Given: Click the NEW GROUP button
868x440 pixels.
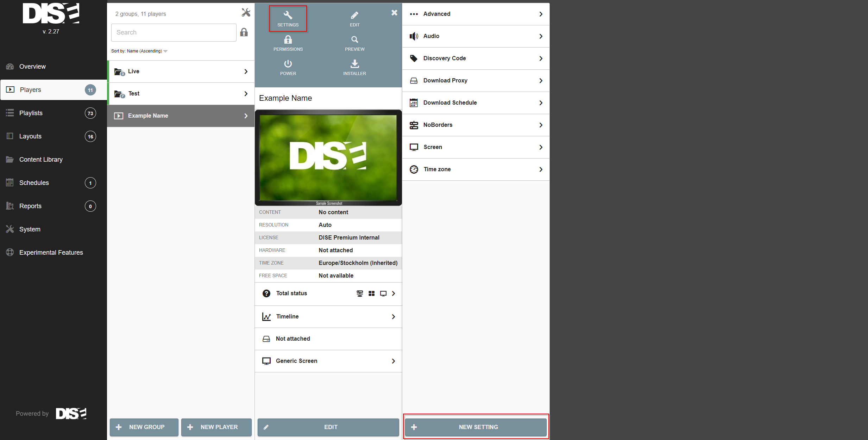Looking at the screenshot, I should click(144, 427).
